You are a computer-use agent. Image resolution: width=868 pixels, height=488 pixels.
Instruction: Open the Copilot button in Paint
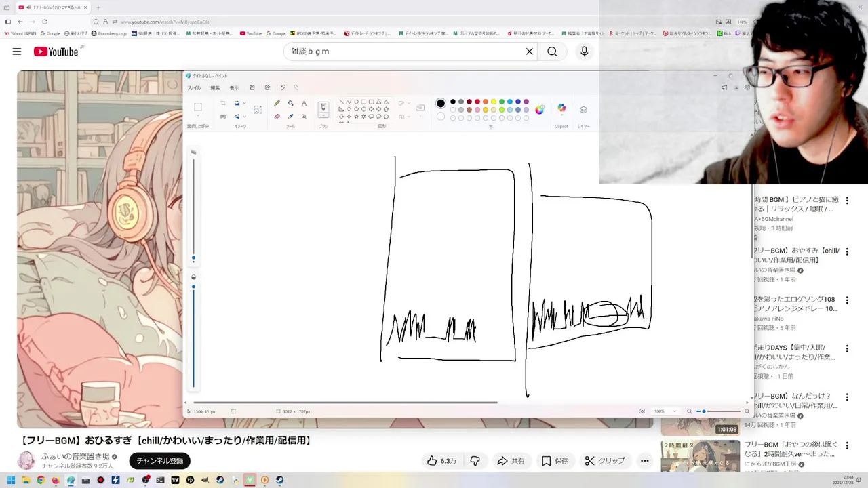(x=561, y=108)
